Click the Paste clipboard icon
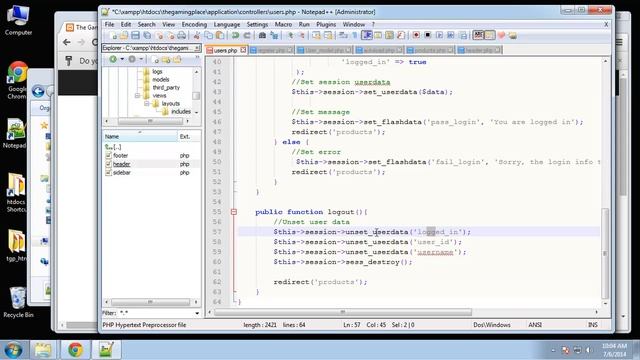640x360 pixels. [x=220, y=36]
